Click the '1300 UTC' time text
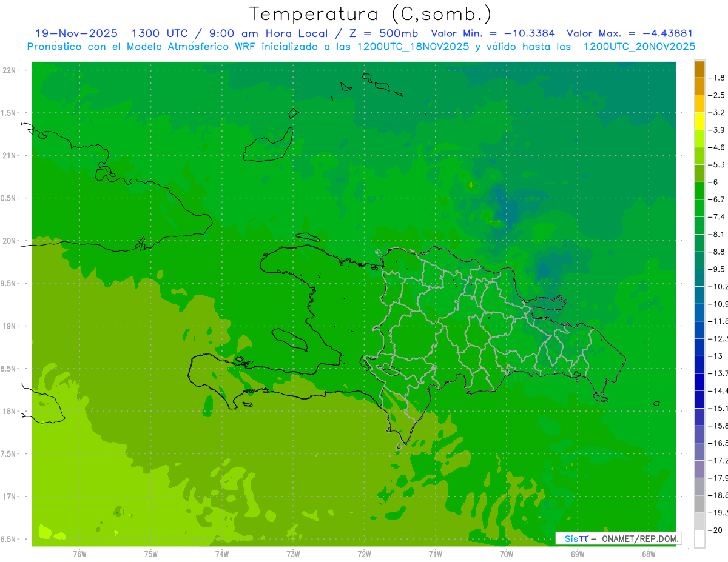Image resolution: width=728 pixels, height=562 pixels. (x=159, y=33)
